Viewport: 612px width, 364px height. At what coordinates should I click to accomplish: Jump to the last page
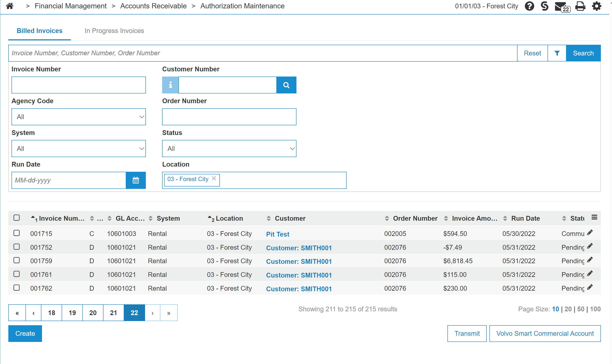click(x=169, y=313)
